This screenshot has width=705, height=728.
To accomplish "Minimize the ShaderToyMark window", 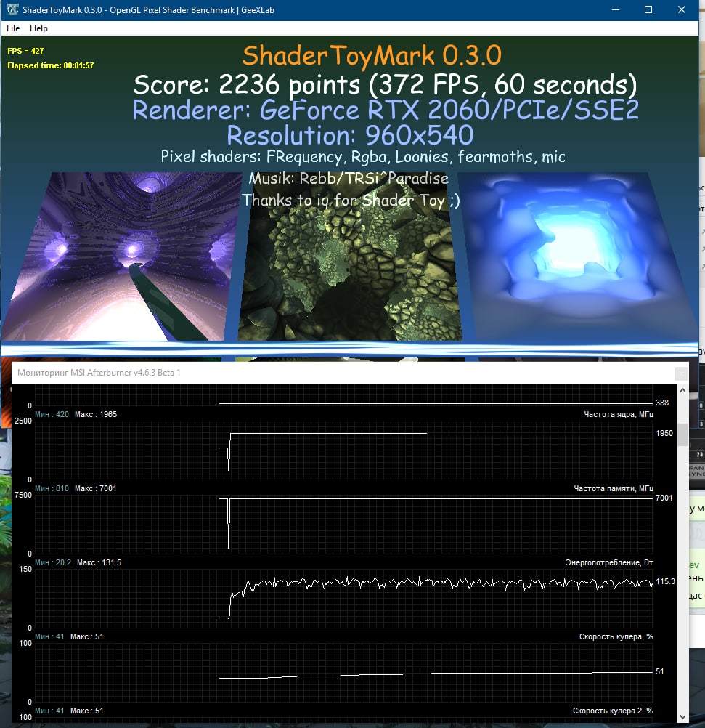I will pyautogui.click(x=616, y=9).
